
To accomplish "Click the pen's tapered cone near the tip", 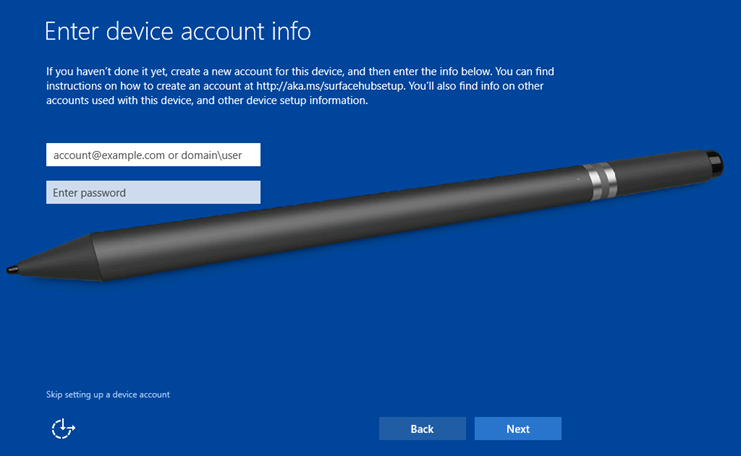I will (55, 257).
